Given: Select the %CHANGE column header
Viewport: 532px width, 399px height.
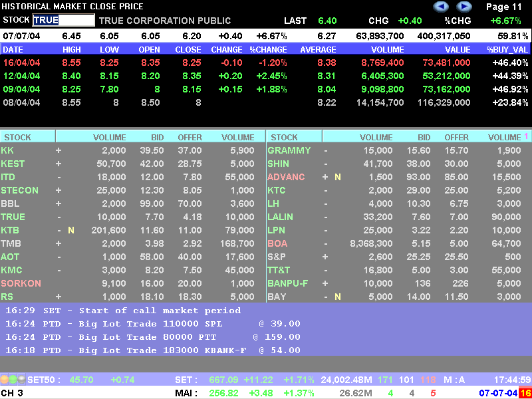Looking at the screenshot, I should point(269,50).
